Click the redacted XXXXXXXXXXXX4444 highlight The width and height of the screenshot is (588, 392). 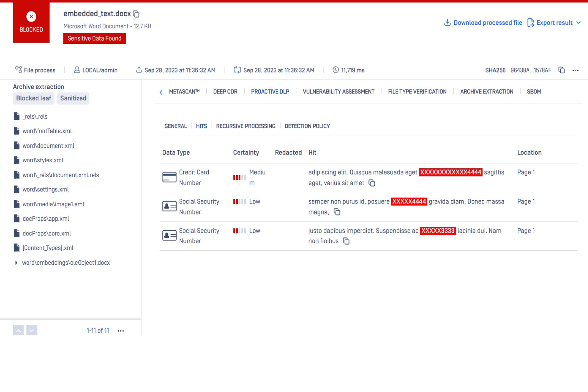450,172
